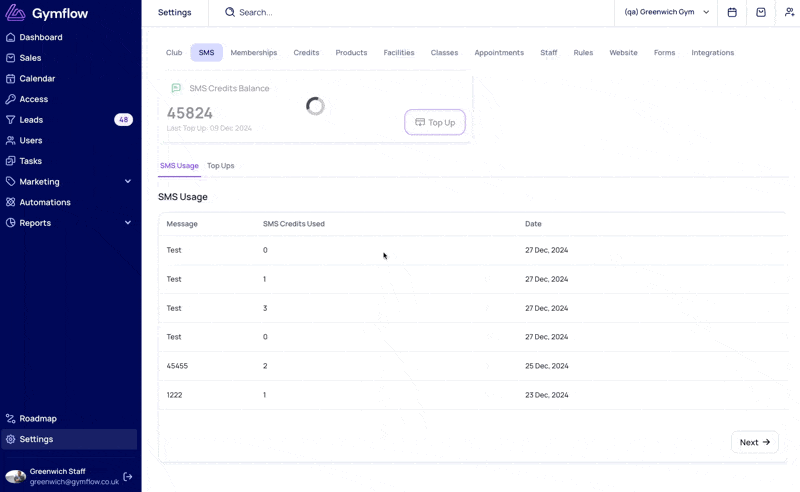Switch to the Memberships settings tab
The image size is (800, 492).
pyautogui.click(x=254, y=53)
